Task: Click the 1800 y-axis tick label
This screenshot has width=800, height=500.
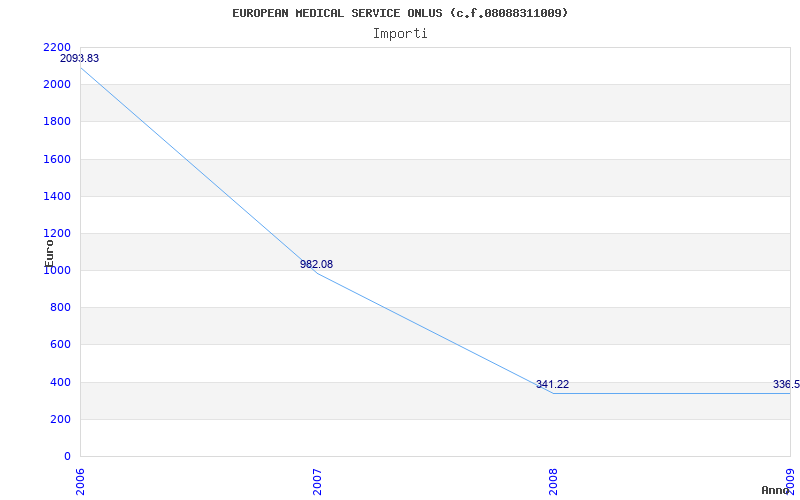Action: 57,121
